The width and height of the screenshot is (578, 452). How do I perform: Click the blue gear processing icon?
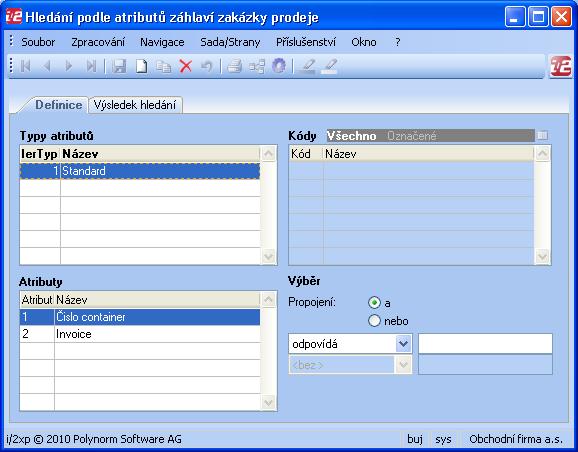[279, 66]
